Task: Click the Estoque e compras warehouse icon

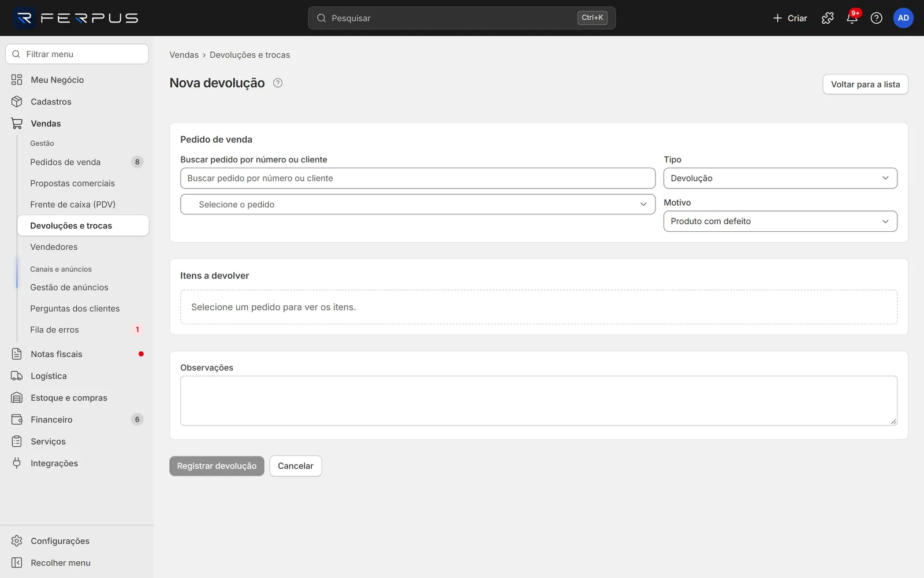Action: 17,398
